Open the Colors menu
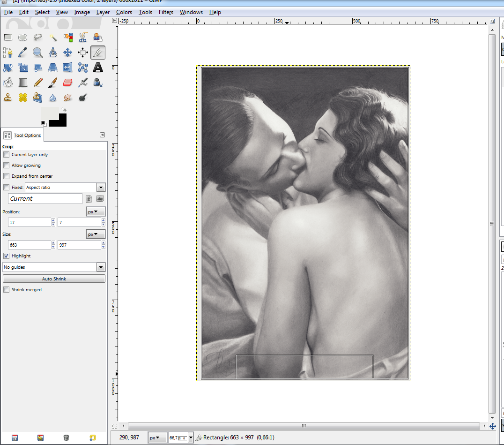 [x=124, y=12]
